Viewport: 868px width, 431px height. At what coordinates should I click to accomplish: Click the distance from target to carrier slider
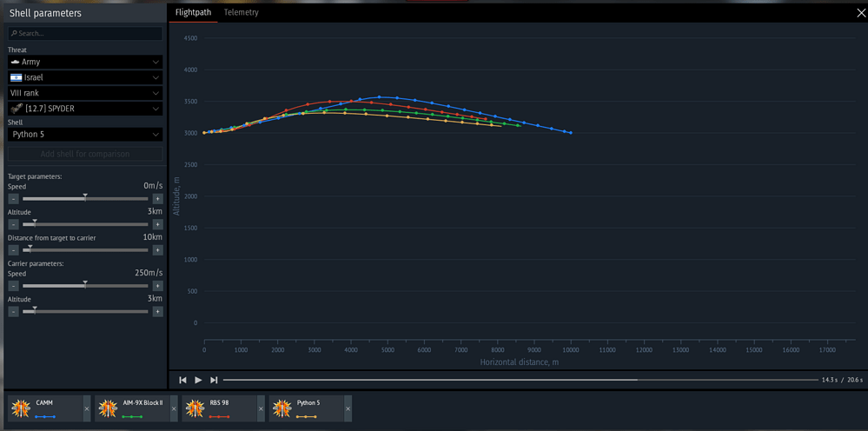point(85,250)
